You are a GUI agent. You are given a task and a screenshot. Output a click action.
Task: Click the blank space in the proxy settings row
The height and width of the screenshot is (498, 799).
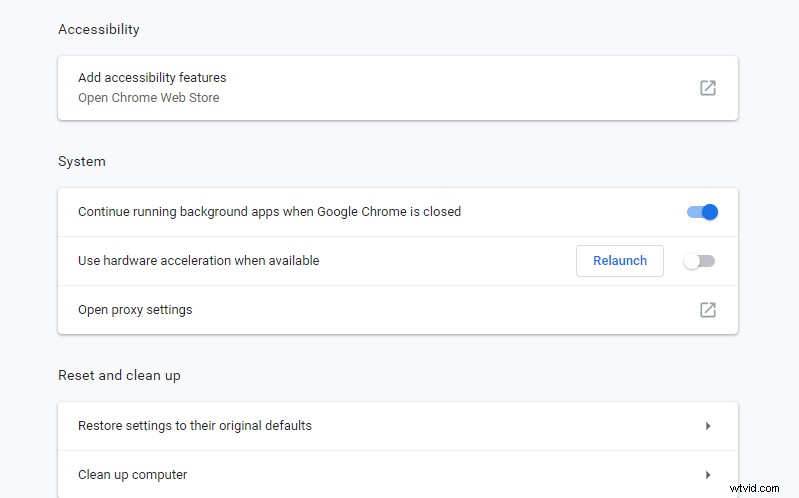pyautogui.click(x=443, y=310)
